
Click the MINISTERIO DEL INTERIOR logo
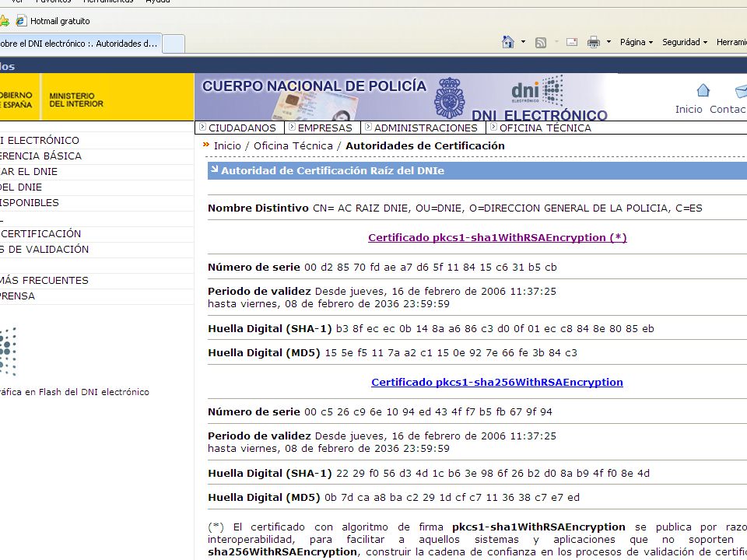coord(75,100)
